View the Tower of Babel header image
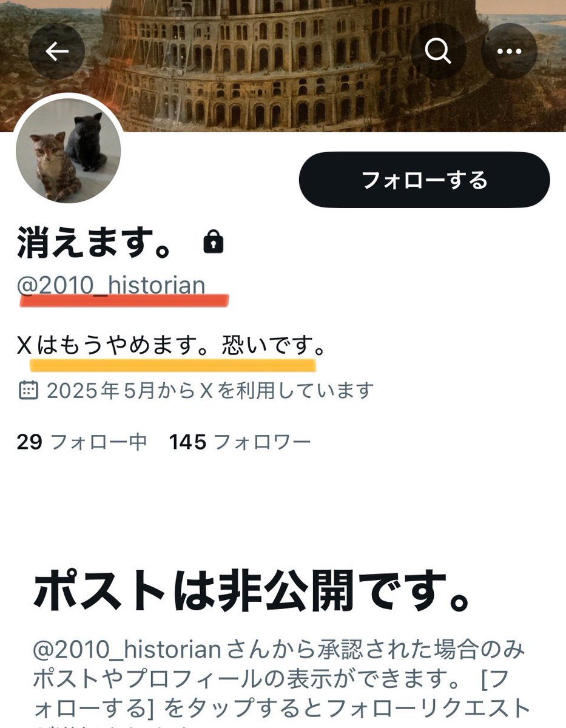The width and height of the screenshot is (566, 728). tap(283, 66)
